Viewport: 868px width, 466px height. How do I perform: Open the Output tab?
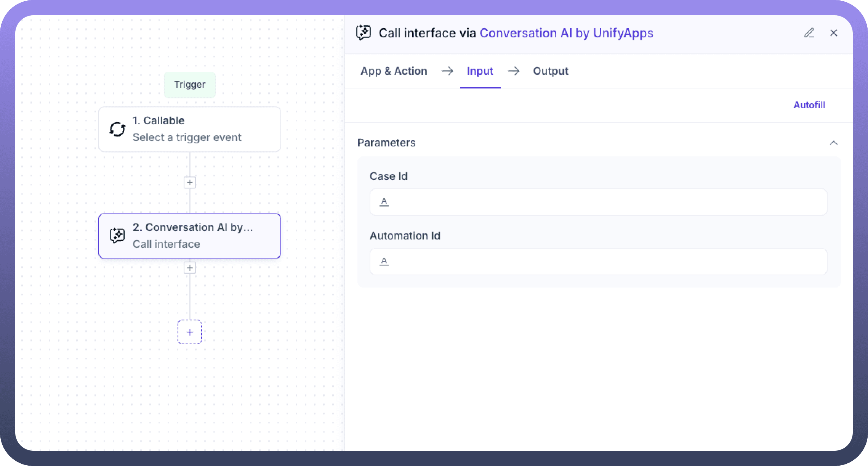click(x=550, y=71)
